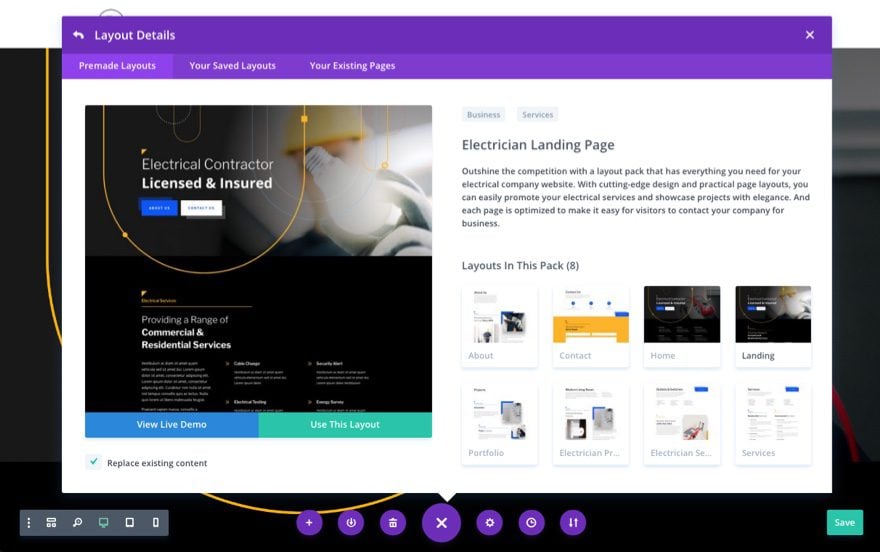The width and height of the screenshot is (880, 552).
Task: Open editing history clock icon
Action: tap(531, 523)
